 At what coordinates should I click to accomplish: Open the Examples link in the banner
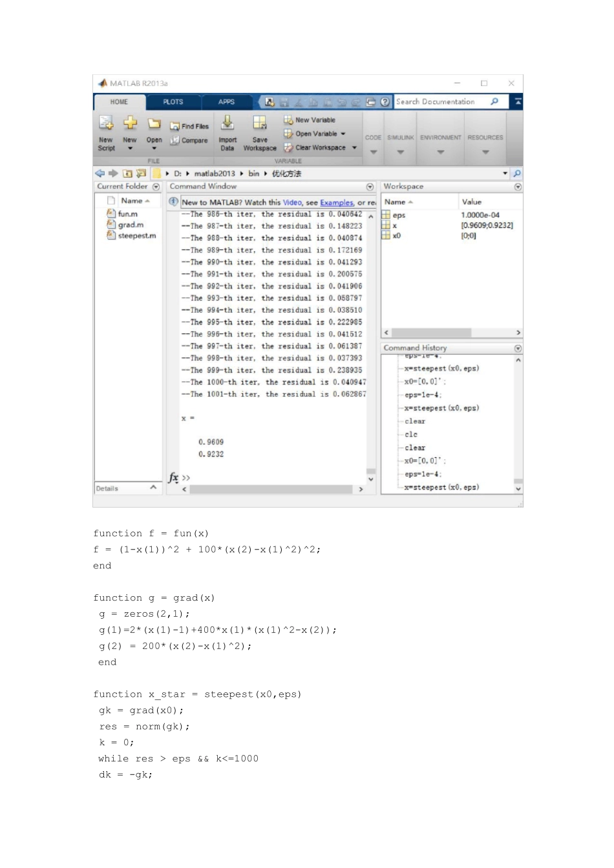pyautogui.click(x=337, y=203)
